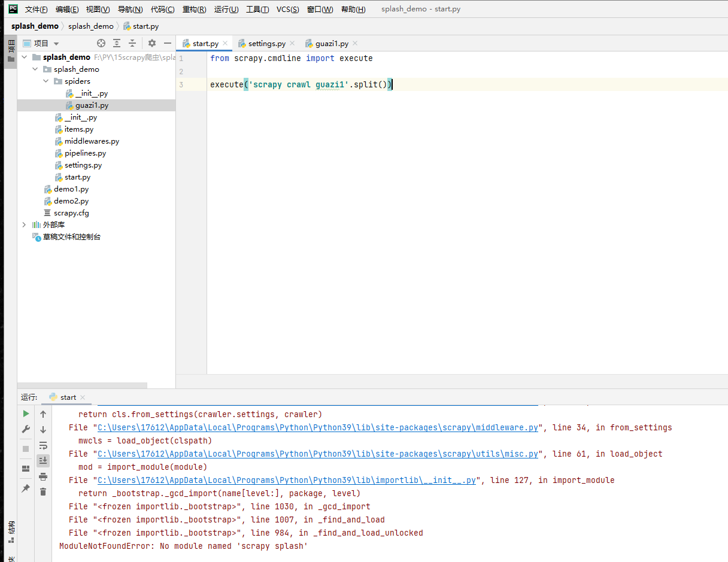This screenshot has width=728, height=562.
Task: Close the start.py editor tab
Action: click(226, 44)
